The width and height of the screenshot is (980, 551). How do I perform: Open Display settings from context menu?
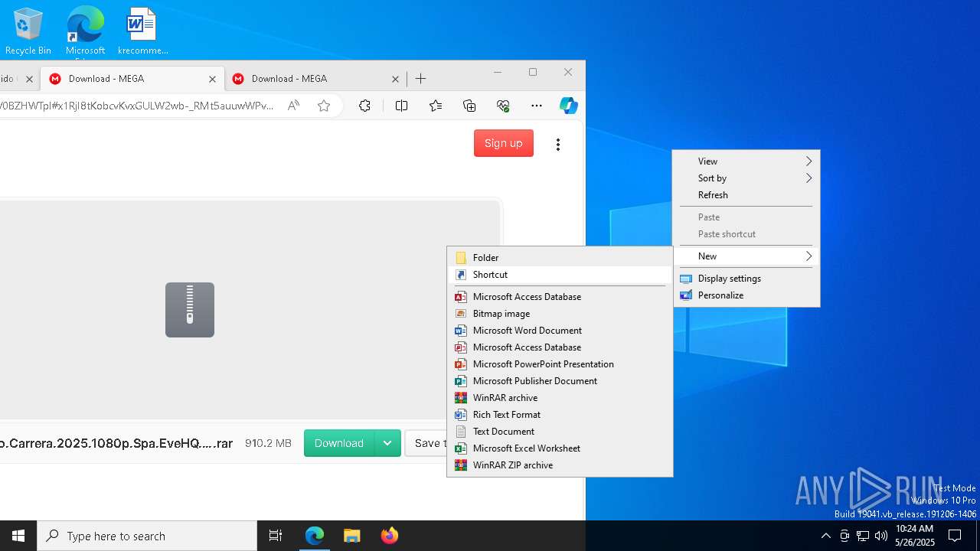coord(746,278)
